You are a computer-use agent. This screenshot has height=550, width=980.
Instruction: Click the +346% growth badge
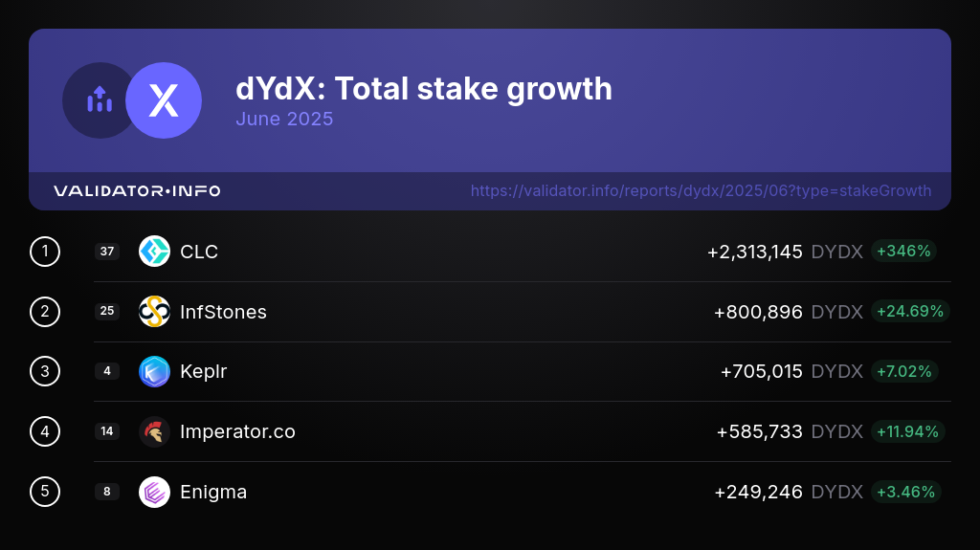point(903,252)
